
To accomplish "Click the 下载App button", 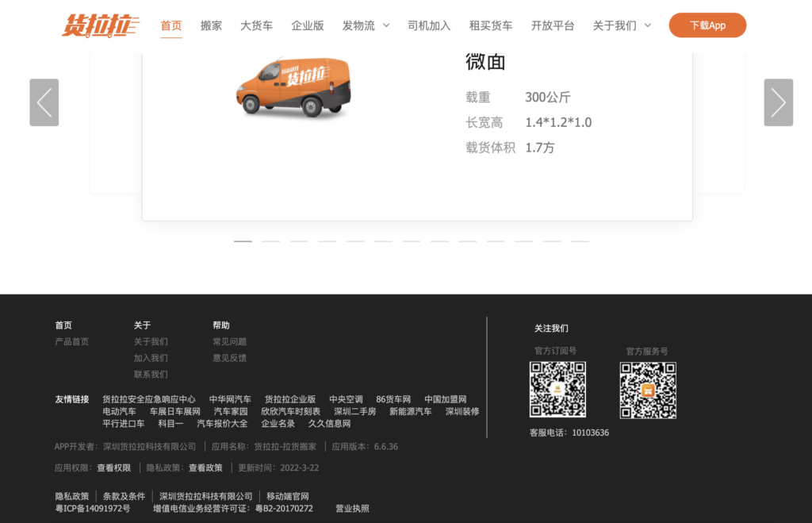I will click(x=707, y=25).
